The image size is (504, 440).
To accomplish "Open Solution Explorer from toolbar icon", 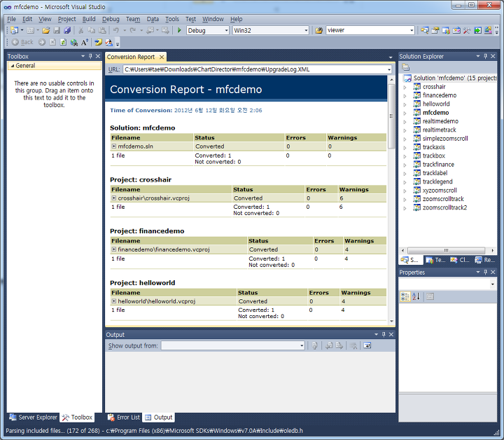I will (x=425, y=30).
